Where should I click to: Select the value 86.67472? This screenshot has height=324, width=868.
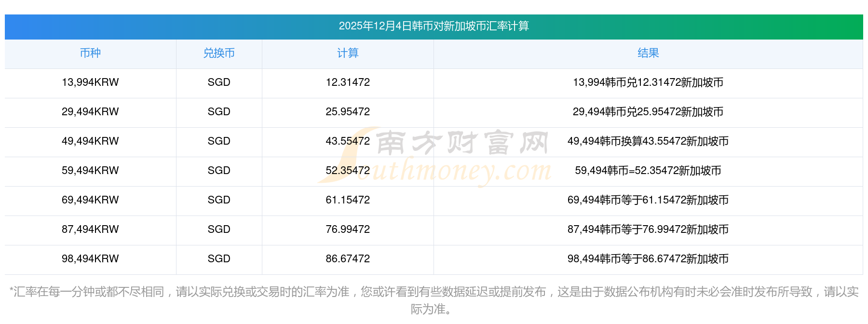coord(348,259)
